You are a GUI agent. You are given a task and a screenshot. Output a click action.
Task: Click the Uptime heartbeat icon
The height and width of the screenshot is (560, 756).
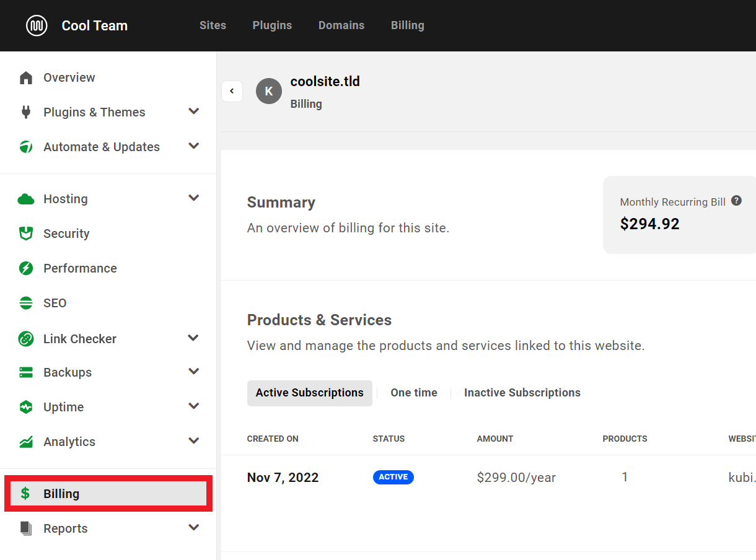pos(25,407)
